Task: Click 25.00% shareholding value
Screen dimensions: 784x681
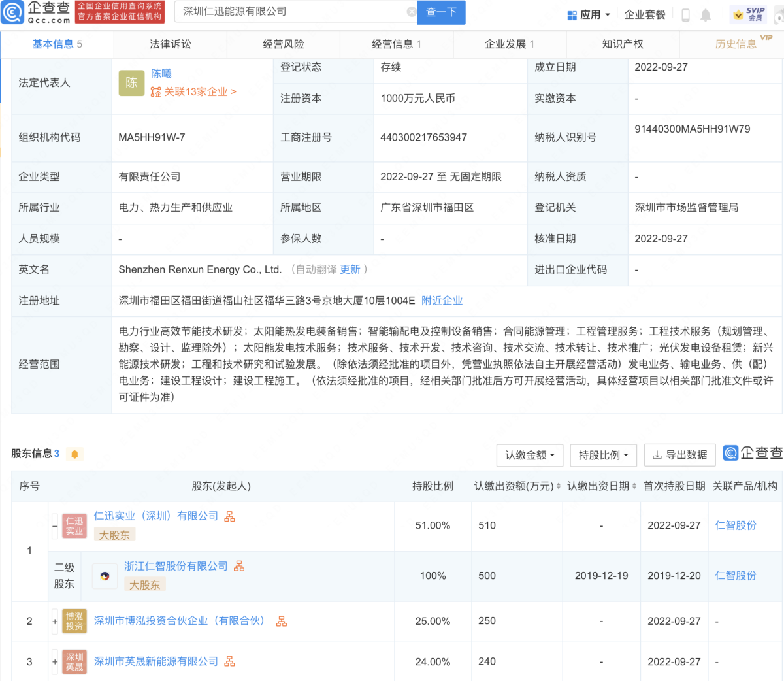Action: pyautogui.click(x=433, y=621)
